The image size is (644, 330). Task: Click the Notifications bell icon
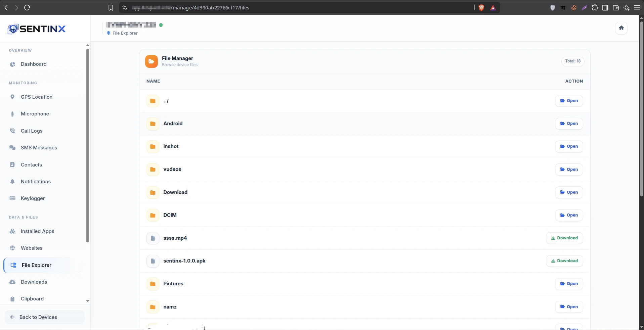pyautogui.click(x=12, y=182)
